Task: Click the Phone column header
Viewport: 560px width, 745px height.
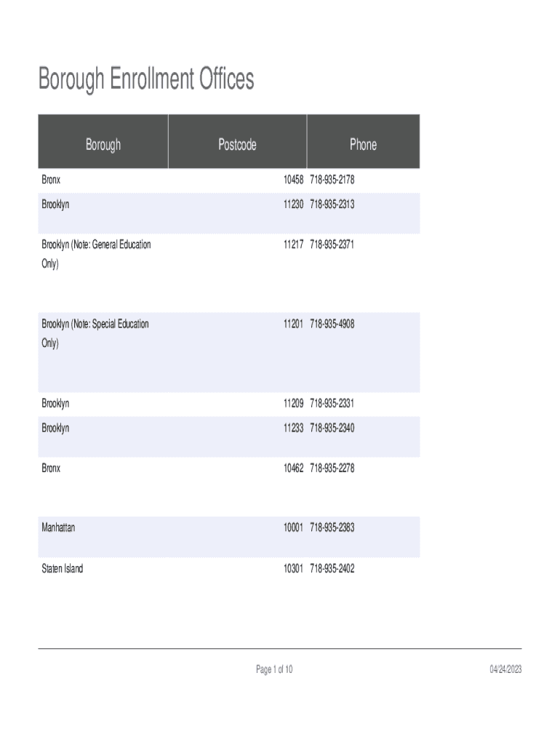Action: coord(363,145)
